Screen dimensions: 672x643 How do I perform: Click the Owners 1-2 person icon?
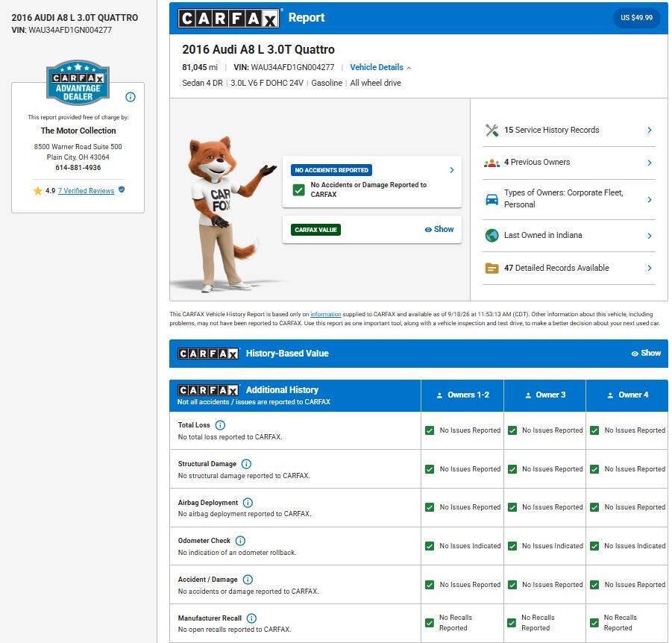[439, 395]
